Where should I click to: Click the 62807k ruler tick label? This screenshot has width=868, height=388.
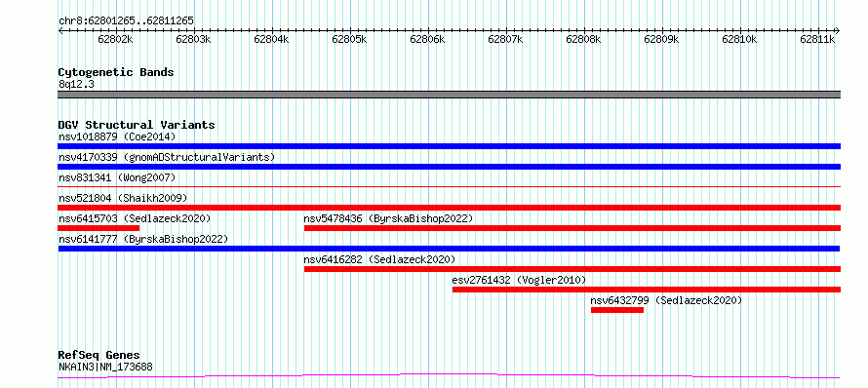pos(505,39)
